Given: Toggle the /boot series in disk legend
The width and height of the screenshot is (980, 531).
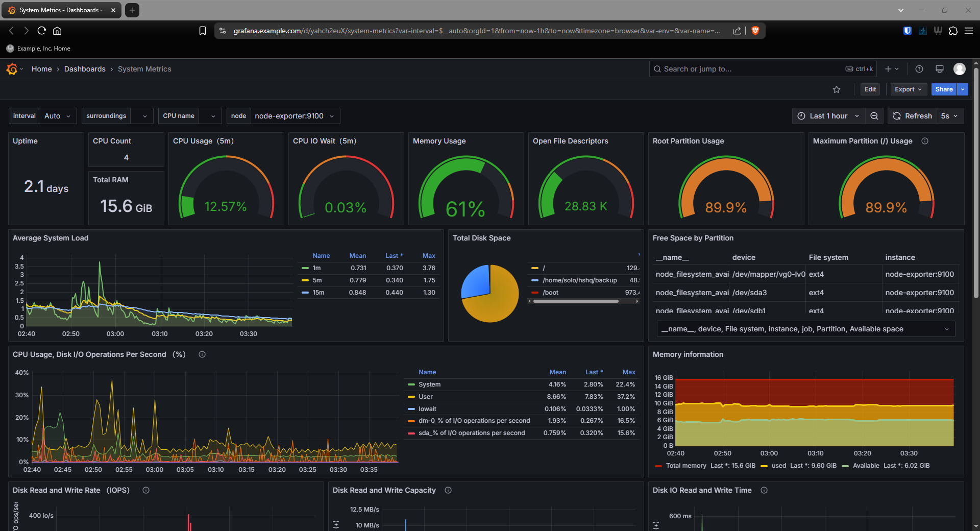Looking at the screenshot, I should (550, 293).
